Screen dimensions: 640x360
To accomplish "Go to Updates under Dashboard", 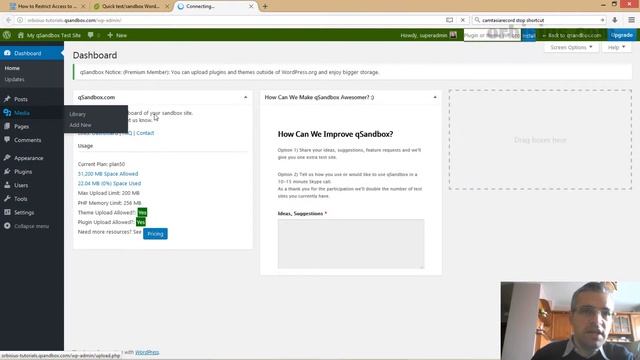I will 14,79.
